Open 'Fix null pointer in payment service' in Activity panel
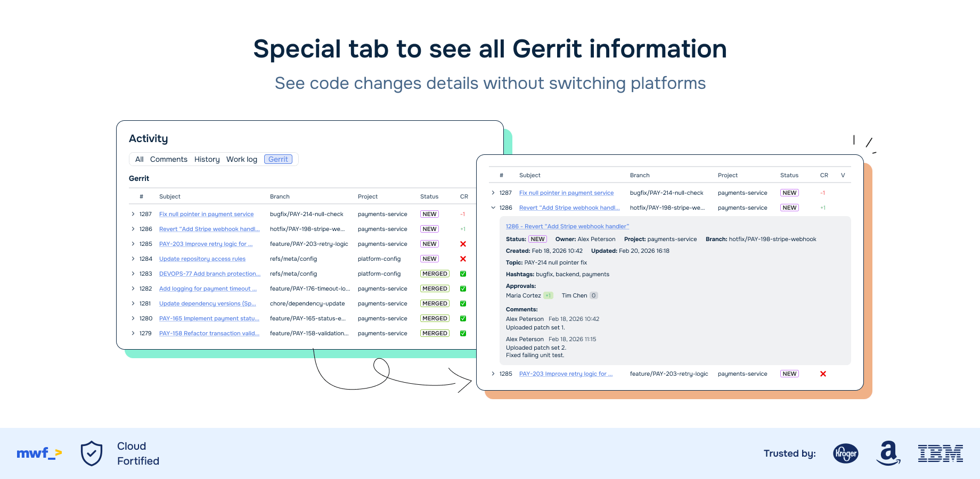Viewport: 980px width, 479px height. point(207,214)
